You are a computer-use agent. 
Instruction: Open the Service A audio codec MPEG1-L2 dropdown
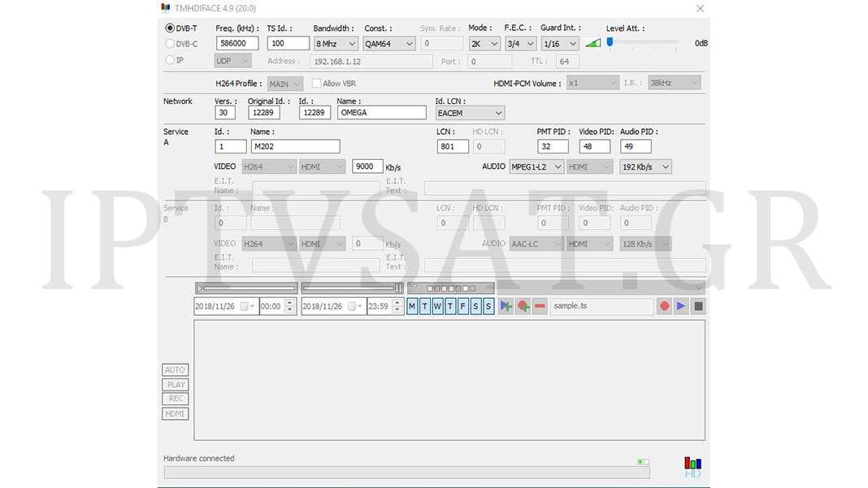pyautogui.click(x=536, y=166)
